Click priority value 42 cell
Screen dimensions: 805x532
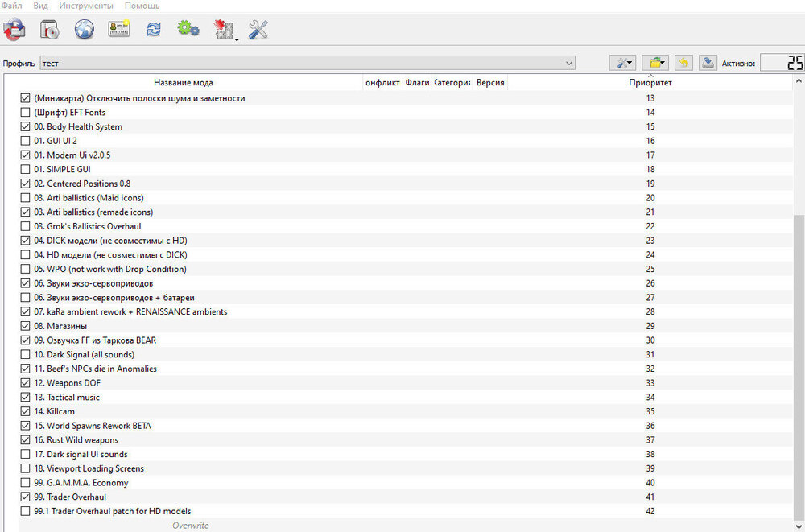pyautogui.click(x=650, y=511)
